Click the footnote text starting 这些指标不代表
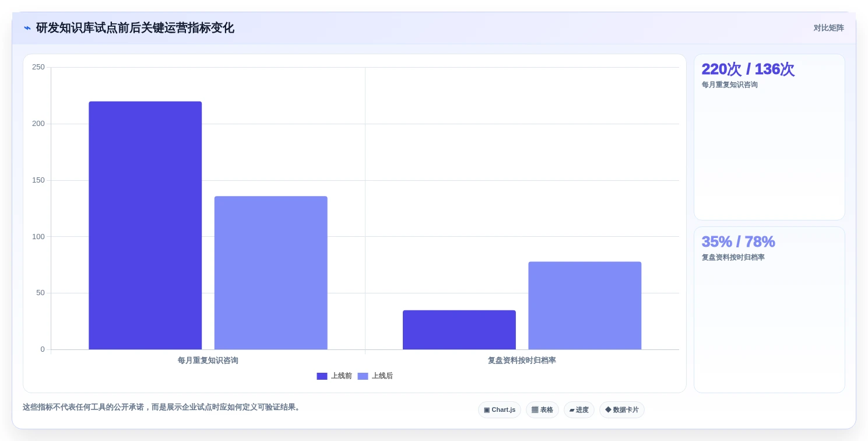868x441 pixels. [x=163, y=407]
